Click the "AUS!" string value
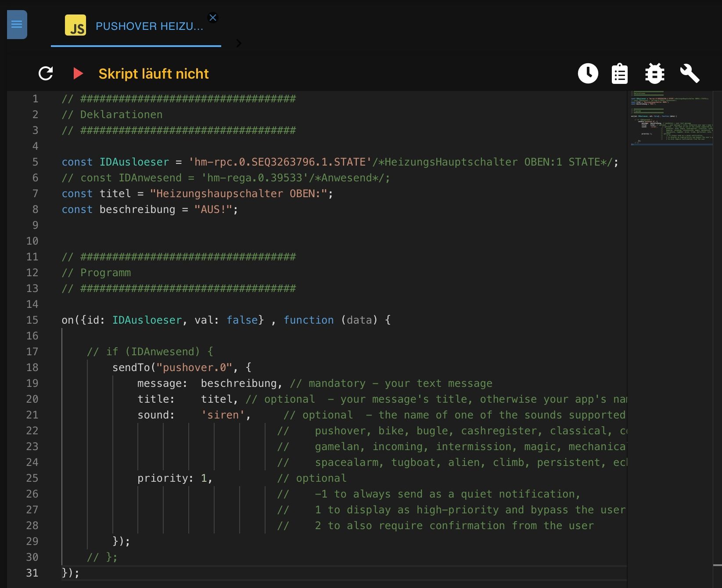Image resolution: width=722 pixels, height=588 pixels. coord(213,209)
